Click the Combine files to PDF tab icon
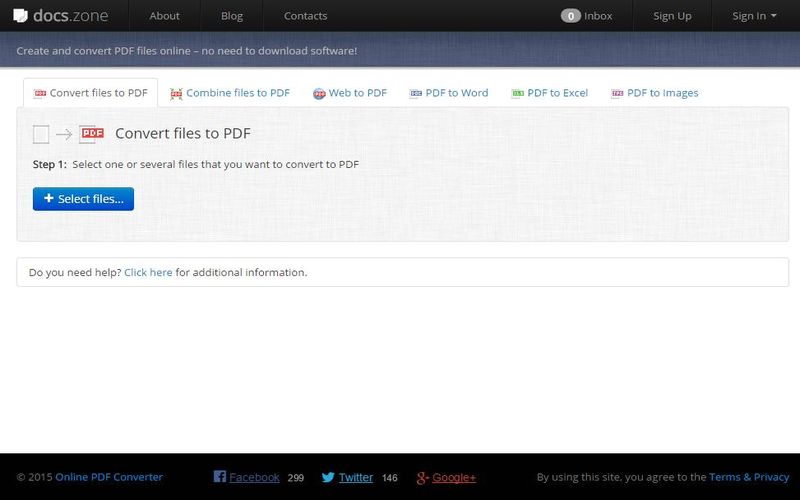 176,94
